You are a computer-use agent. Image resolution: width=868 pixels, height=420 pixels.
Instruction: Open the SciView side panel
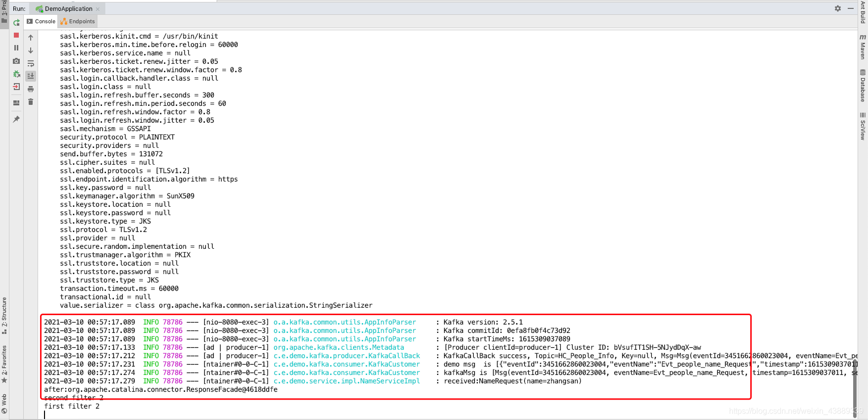(863, 126)
